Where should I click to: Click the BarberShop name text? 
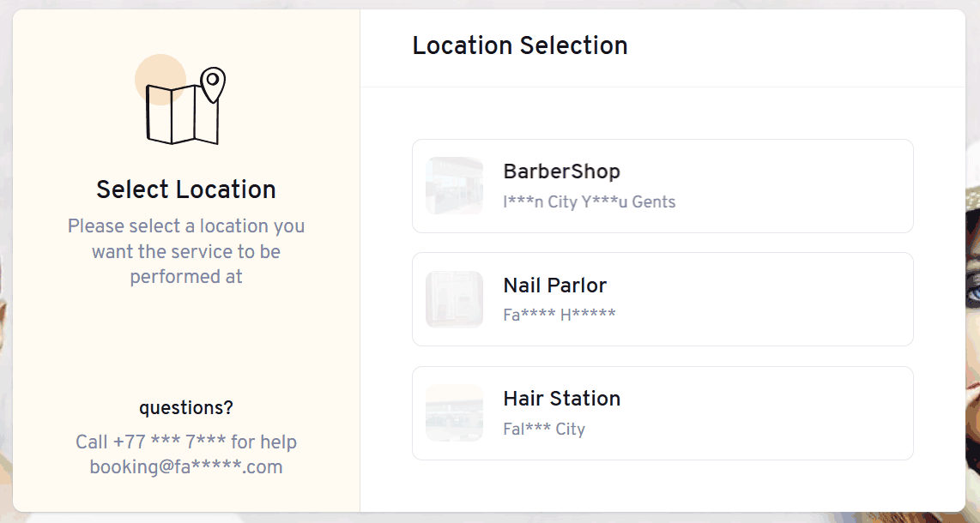tap(561, 171)
